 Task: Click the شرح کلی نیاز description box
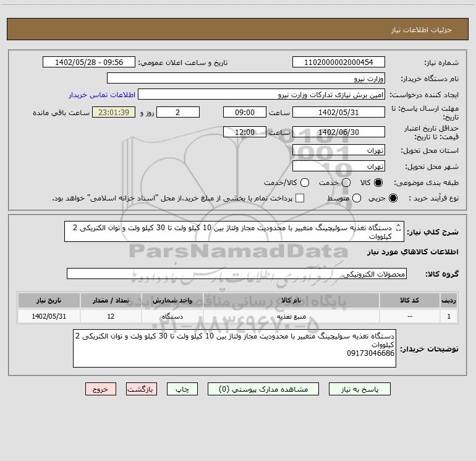coord(234,231)
